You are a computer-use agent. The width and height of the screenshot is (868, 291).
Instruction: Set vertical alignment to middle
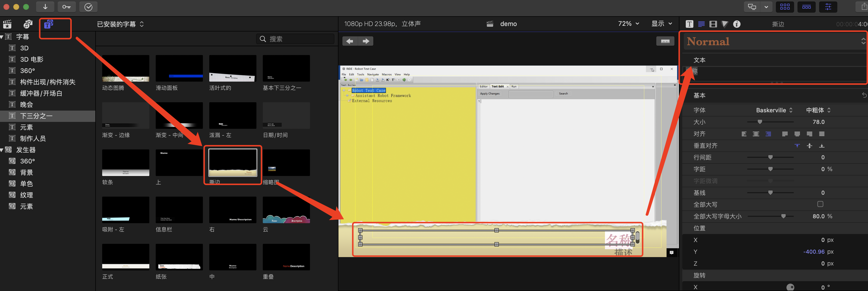coord(809,146)
